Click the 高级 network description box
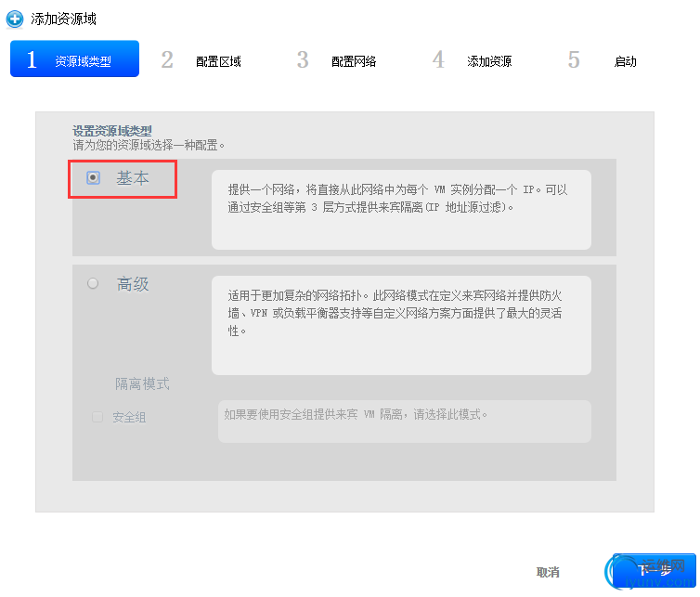 pos(401,326)
